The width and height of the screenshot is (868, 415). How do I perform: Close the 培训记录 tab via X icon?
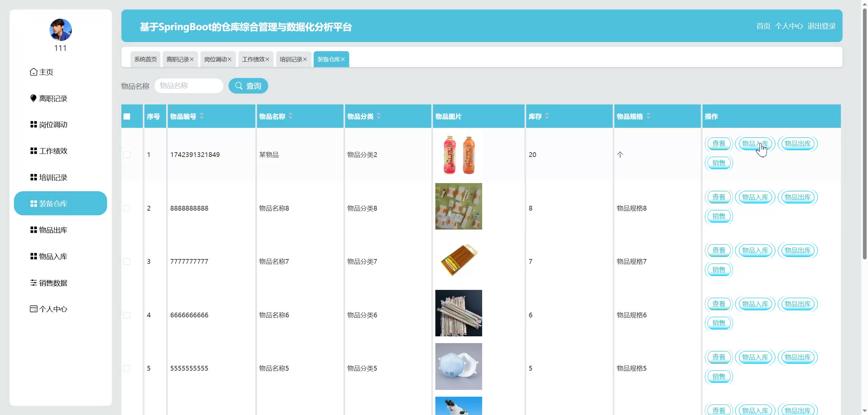(305, 59)
